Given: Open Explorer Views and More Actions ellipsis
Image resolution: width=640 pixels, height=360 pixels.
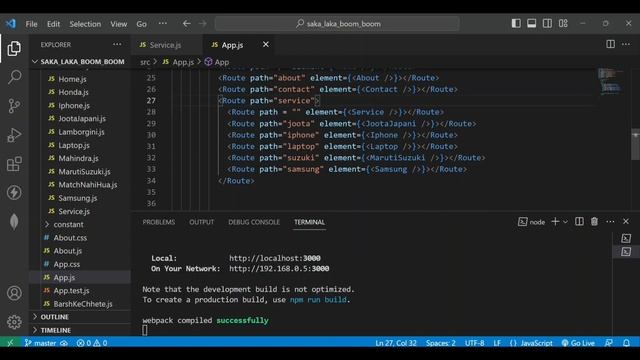Looking at the screenshot, I should point(117,44).
